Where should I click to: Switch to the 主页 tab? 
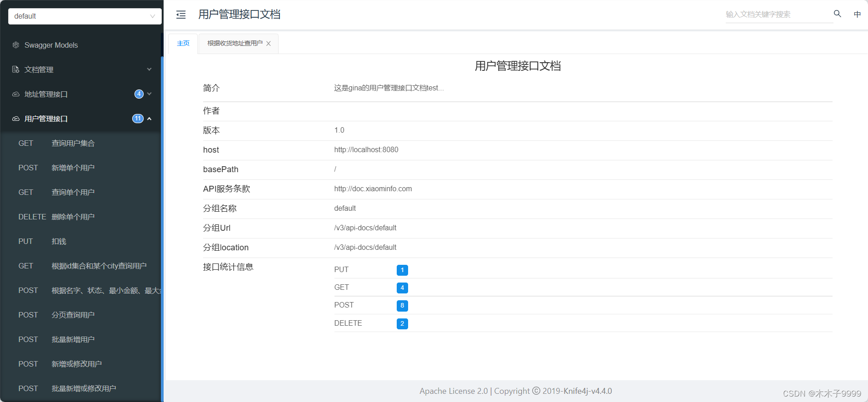[x=183, y=44]
